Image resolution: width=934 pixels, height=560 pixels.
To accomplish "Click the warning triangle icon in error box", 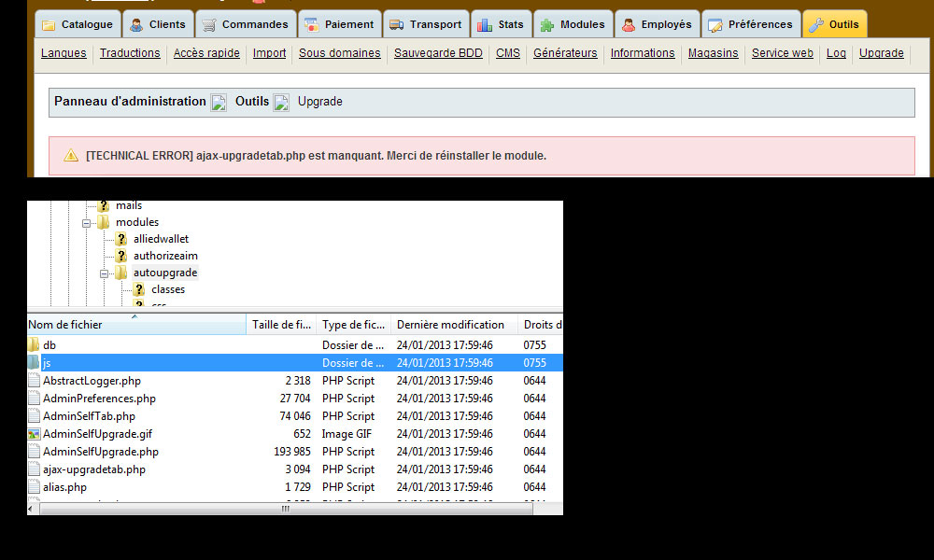I will tap(71, 155).
